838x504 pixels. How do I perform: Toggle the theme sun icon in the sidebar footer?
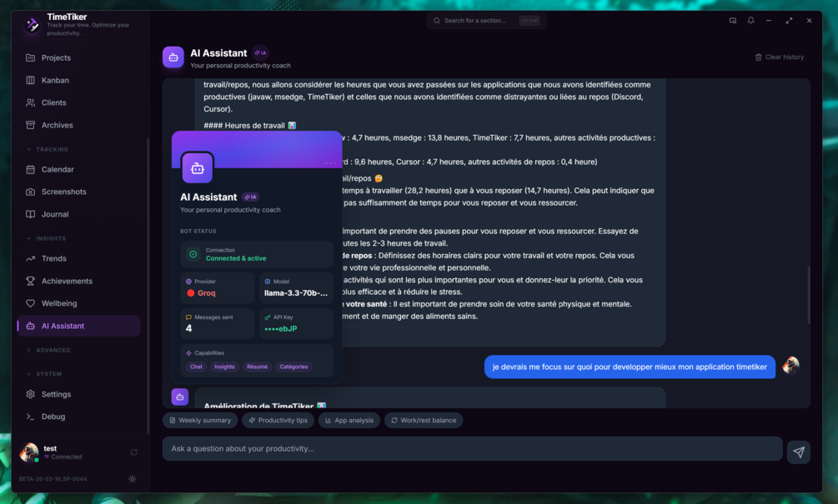point(132,479)
